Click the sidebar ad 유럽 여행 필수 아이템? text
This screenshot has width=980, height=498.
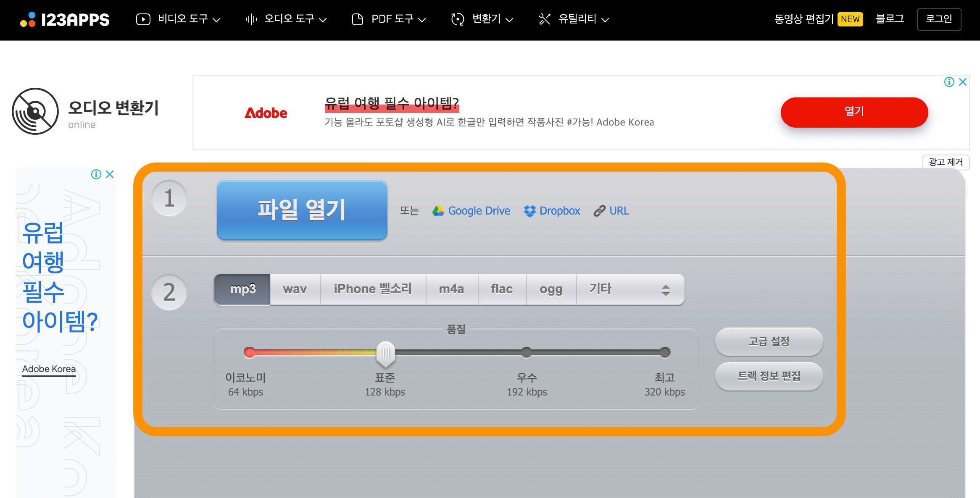(x=60, y=277)
